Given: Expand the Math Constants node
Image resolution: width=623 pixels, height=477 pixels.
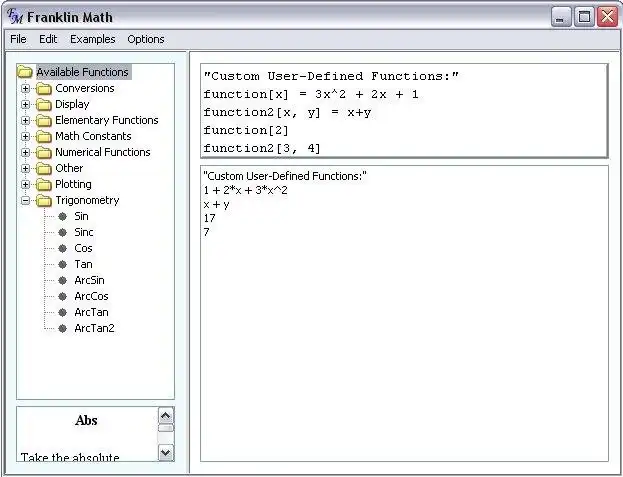Looking at the screenshot, I should pyautogui.click(x=25, y=137).
